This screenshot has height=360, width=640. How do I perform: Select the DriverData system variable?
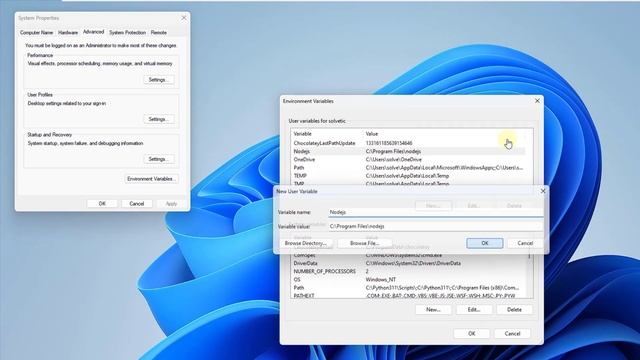[408, 263]
